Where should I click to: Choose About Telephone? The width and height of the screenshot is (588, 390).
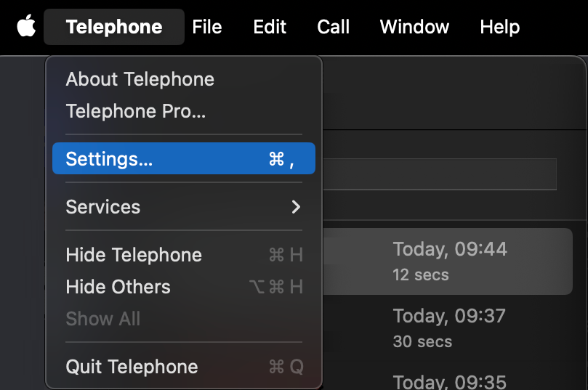[x=140, y=79]
